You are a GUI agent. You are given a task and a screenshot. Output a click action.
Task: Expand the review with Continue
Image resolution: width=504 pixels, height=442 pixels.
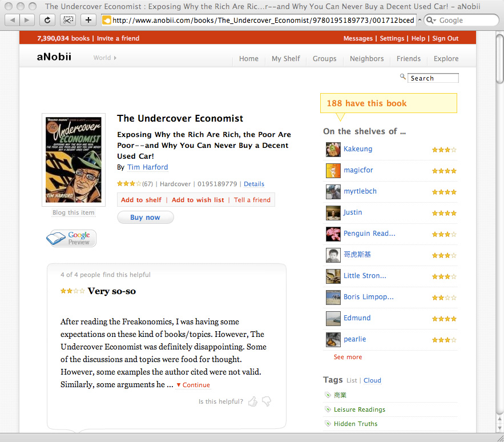[193, 385]
